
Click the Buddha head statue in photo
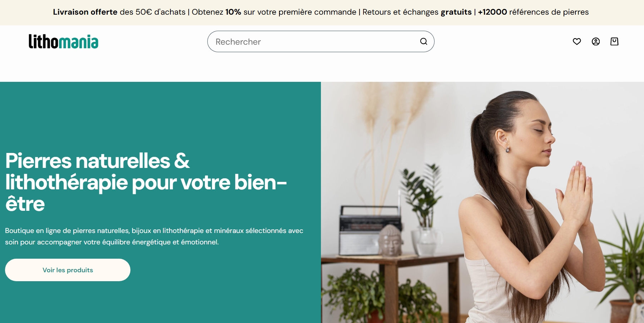[x=391, y=240]
